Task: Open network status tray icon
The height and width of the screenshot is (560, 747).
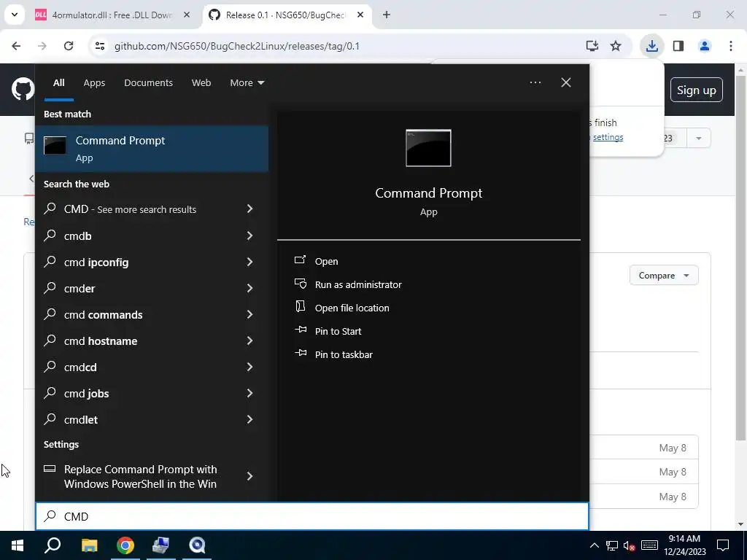Action: click(612, 545)
